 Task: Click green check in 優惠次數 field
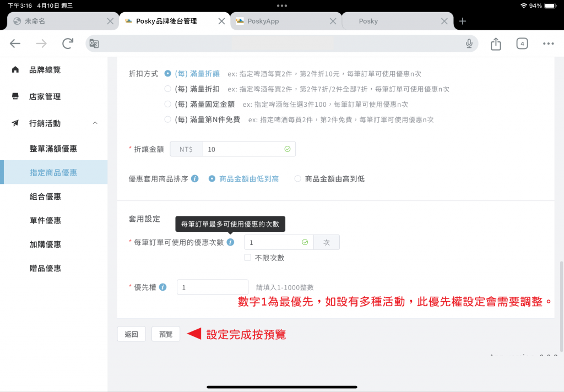[305, 242]
